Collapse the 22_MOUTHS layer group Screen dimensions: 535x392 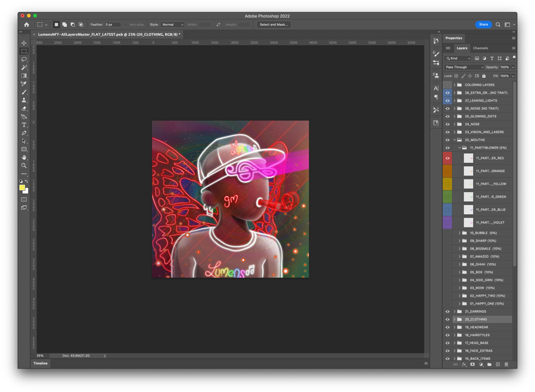coord(454,140)
